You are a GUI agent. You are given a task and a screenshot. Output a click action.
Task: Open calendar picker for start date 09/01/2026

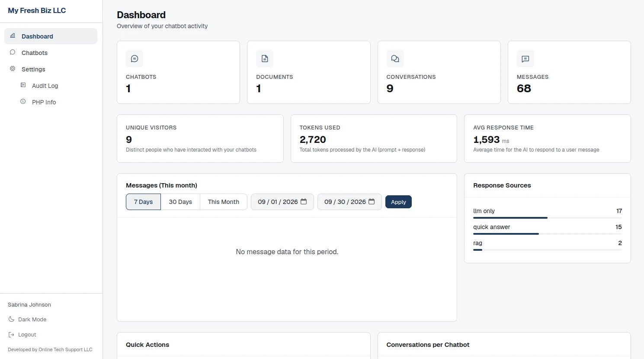click(304, 202)
